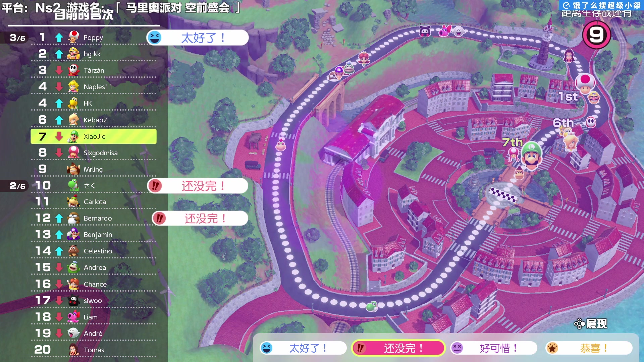The image size is (644, 362).
Task: Choose the 恭喜！ reaction button
Action: [589, 348]
